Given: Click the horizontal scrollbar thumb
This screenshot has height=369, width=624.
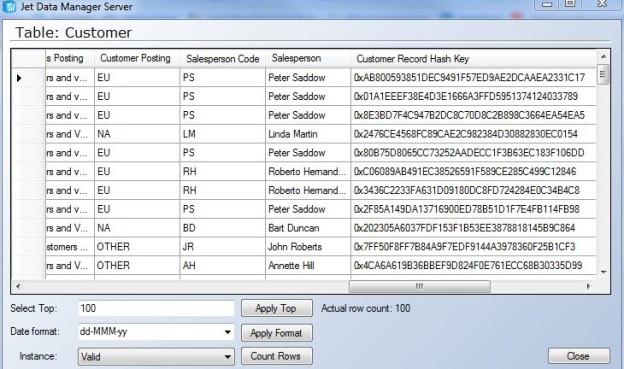Looking at the screenshot, I should (419, 286).
